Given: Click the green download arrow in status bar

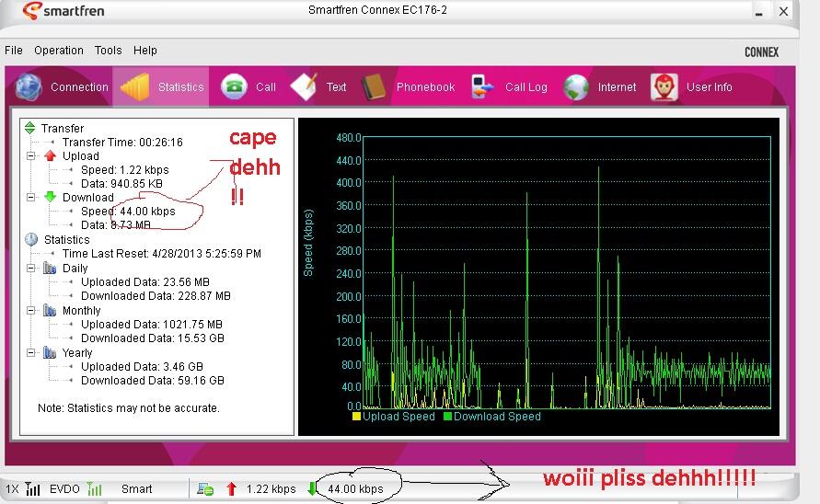Looking at the screenshot, I should coord(312,489).
